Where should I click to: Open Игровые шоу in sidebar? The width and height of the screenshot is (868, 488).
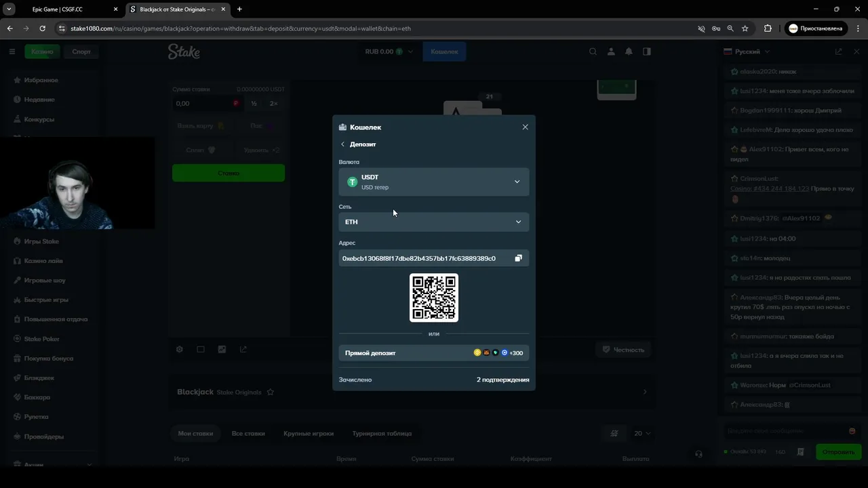point(44,280)
